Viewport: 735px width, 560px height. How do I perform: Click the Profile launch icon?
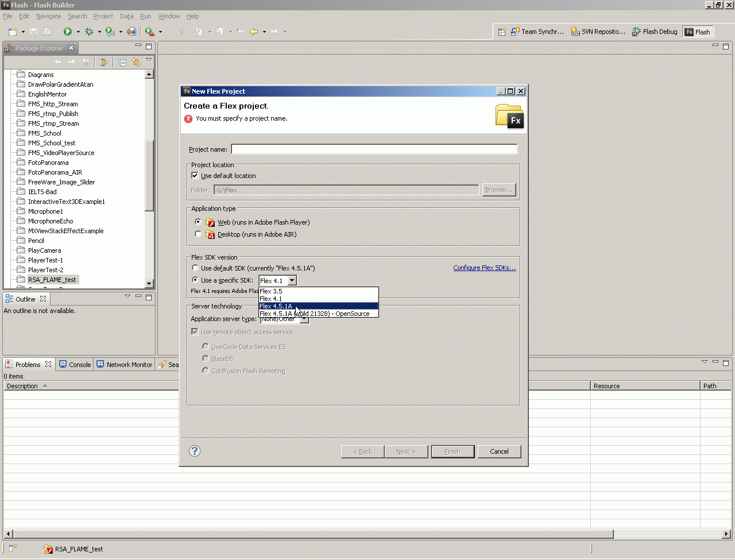[x=110, y=32]
